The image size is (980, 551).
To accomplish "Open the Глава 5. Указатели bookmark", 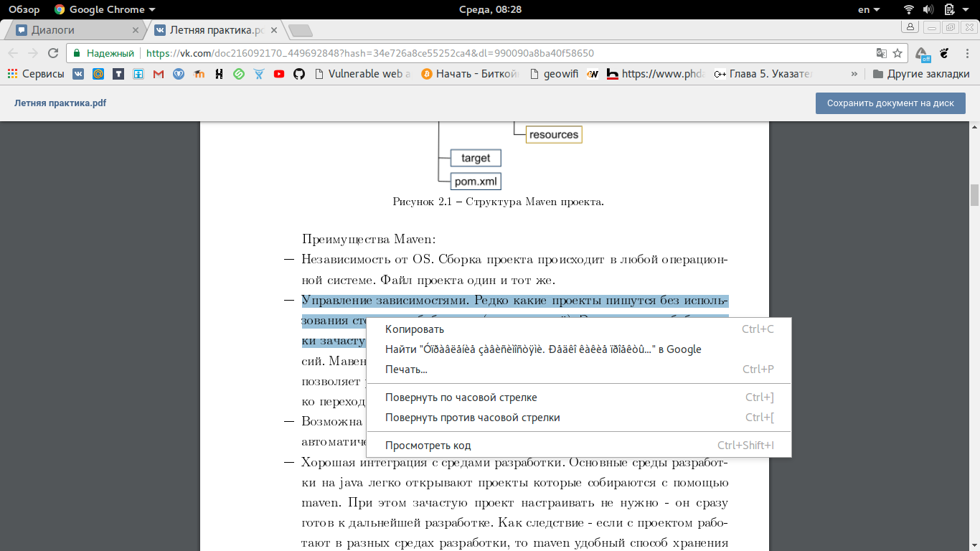I will [763, 73].
